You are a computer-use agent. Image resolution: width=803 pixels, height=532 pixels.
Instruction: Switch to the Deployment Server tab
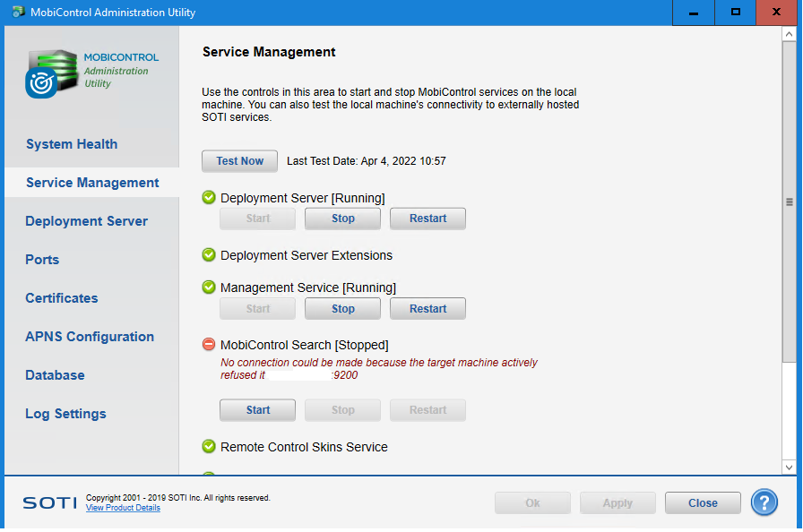86,221
